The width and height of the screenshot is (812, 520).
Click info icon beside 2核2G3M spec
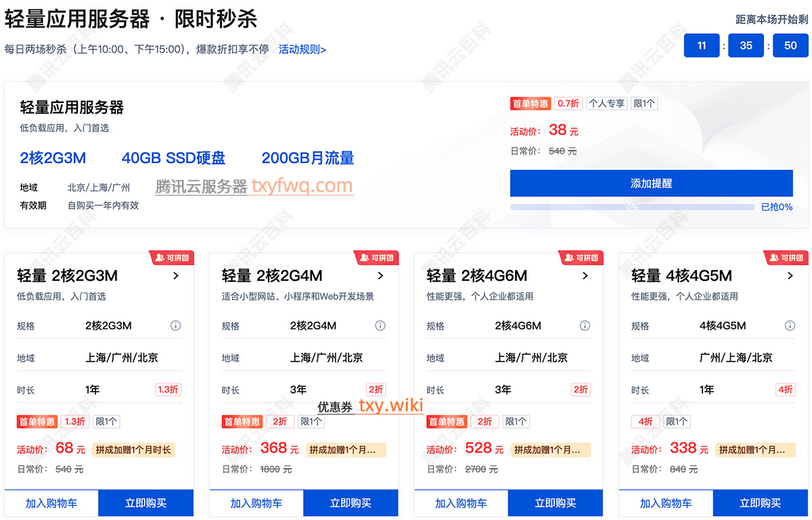175,326
